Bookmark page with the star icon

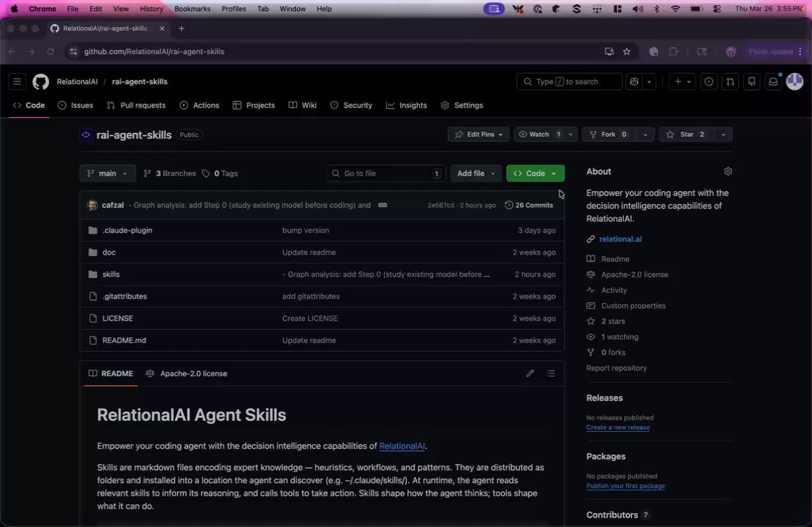627,51
